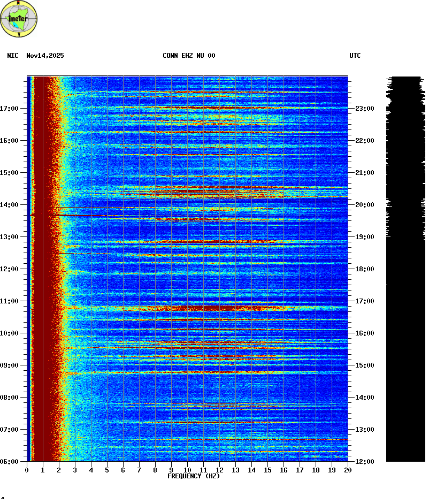Click the Ineter logo in the corner
This screenshot has height=504, width=429.
[19, 19]
